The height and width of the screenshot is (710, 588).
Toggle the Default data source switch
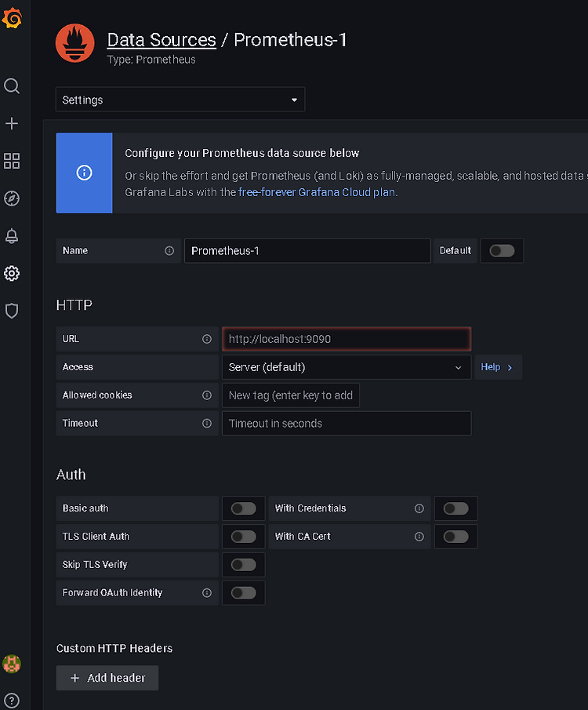point(502,250)
